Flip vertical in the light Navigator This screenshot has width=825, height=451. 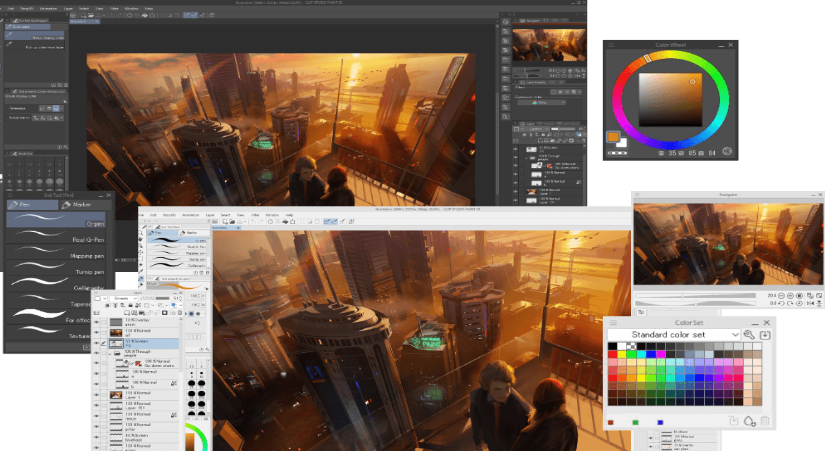pyautogui.click(x=819, y=304)
